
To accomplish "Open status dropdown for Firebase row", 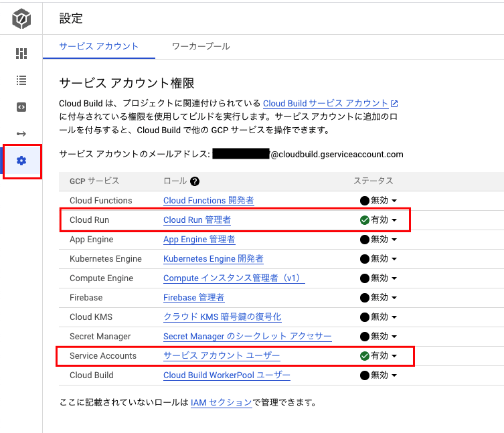I will (x=378, y=298).
